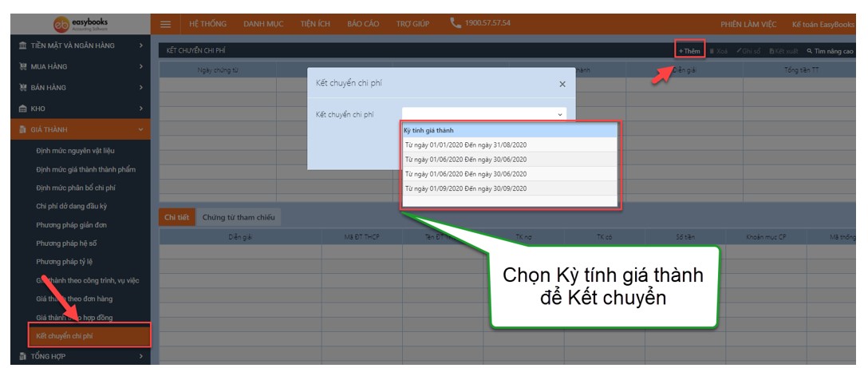Collapse the Giá thành sidebar section

(141, 129)
